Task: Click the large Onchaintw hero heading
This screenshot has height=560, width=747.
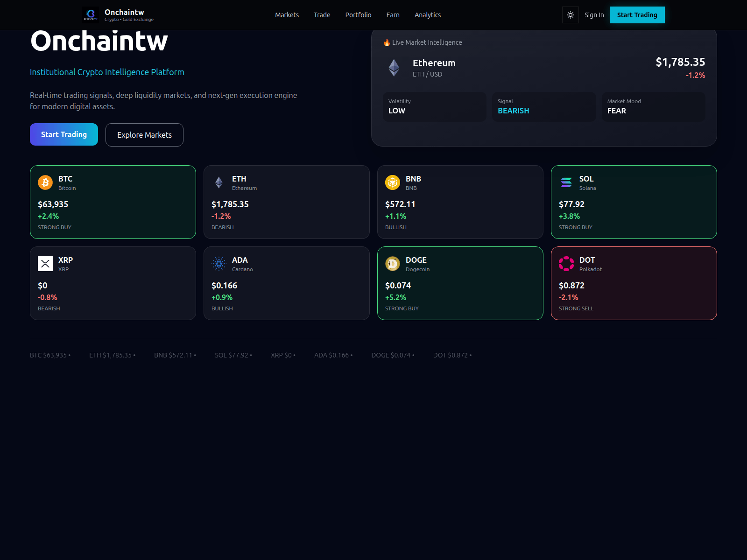Action: coord(99,41)
